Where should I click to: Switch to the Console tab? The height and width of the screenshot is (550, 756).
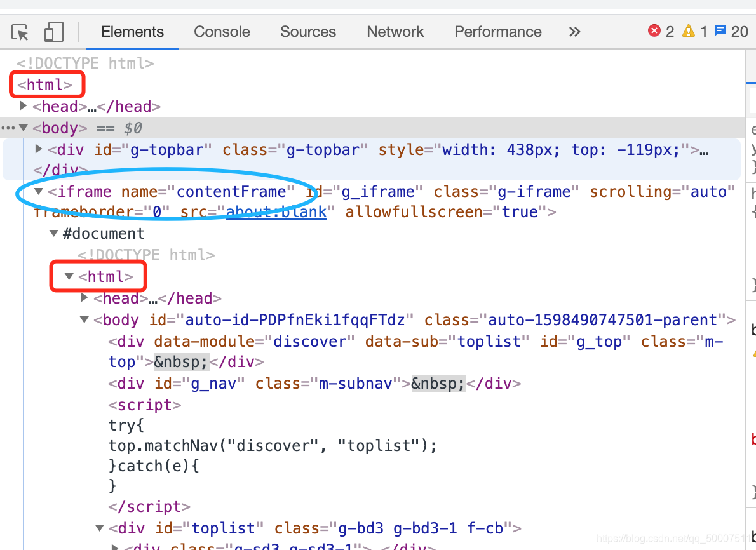tap(222, 32)
